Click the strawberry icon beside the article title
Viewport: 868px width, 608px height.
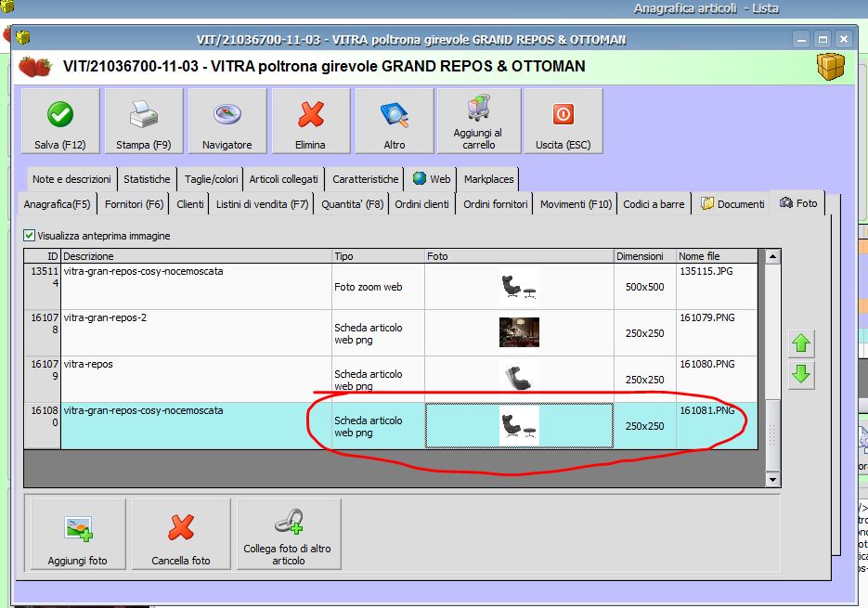[35, 67]
